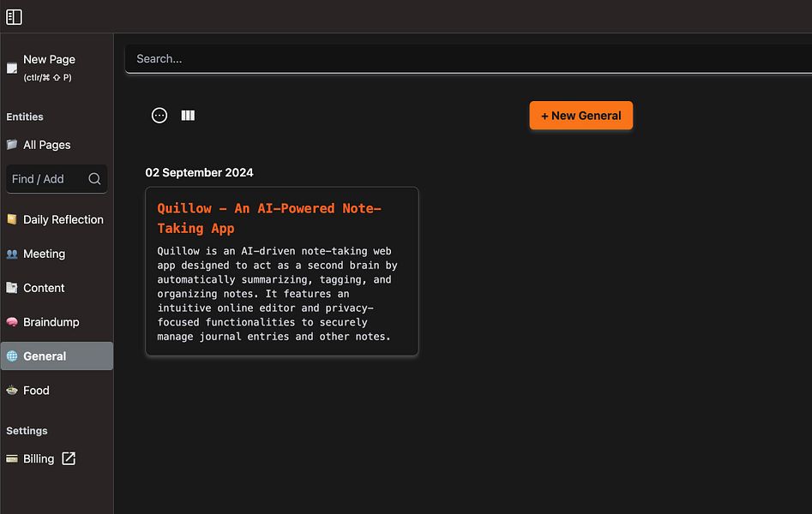
Task: Click the All Pages folder icon
Action: (12, 145)
